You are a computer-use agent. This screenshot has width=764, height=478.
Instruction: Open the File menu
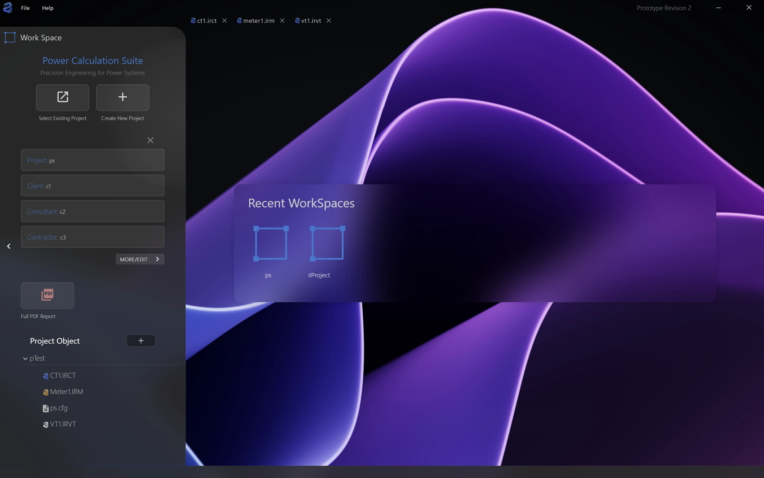coord(25,8)
